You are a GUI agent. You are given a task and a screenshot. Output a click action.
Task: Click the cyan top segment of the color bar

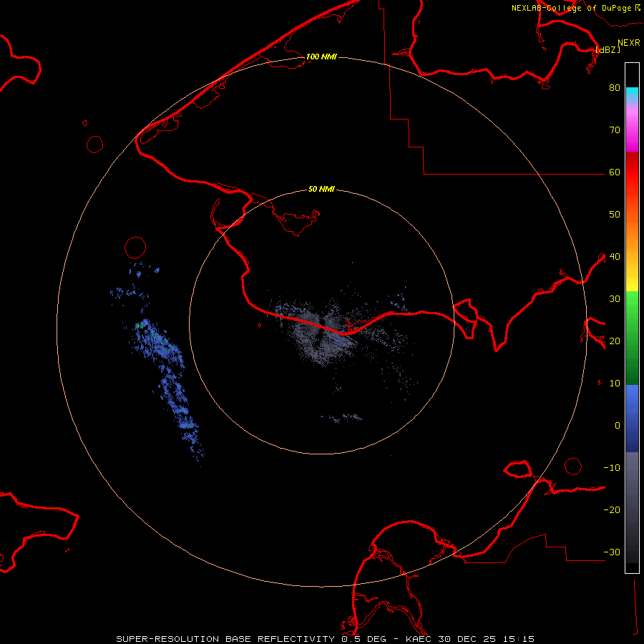click(x=632, y=92)
